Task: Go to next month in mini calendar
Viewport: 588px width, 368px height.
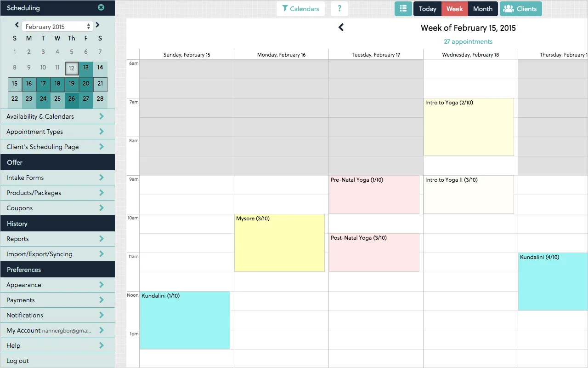Action: [x=98, y=25]
